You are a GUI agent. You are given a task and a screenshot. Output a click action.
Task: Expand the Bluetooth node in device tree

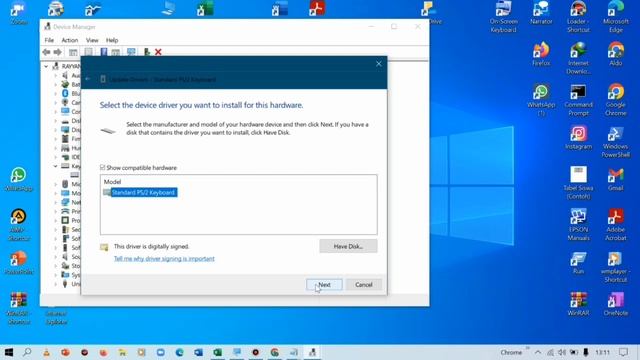[x=56, y=93]
